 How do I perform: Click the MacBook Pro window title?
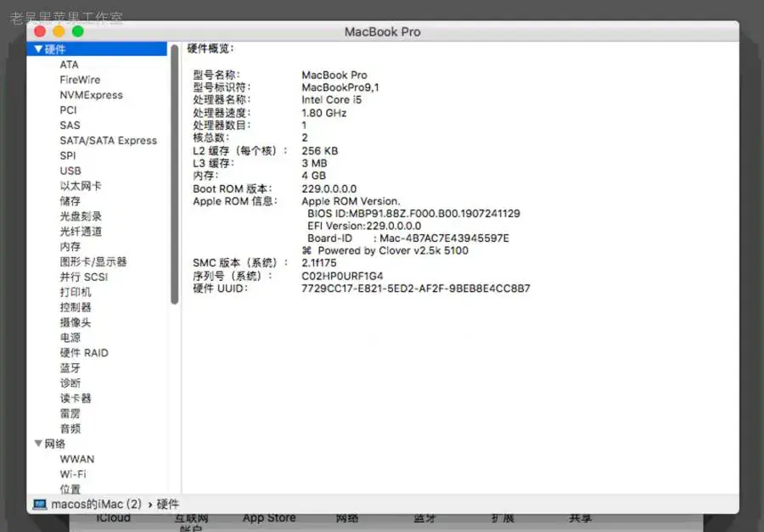[x=383, y=31]
